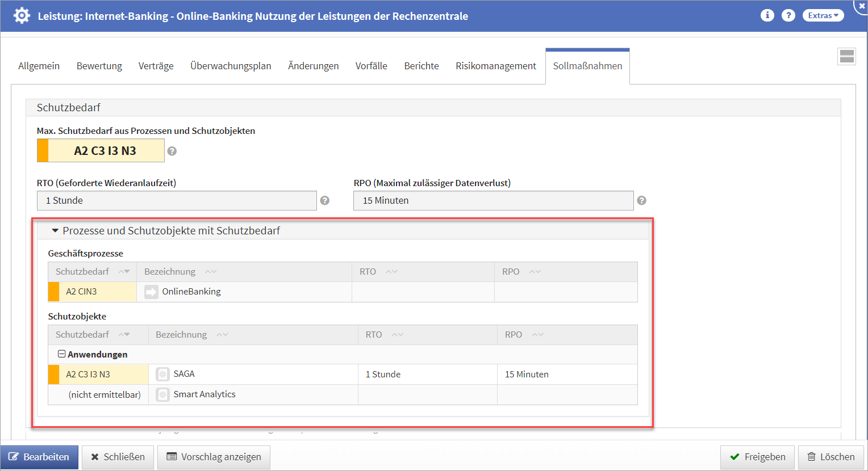The width and height of the screenshot is (868, 471).
Task: Click help icon beside RTO field
Action: pyautogui.click(x=325, y=200)
